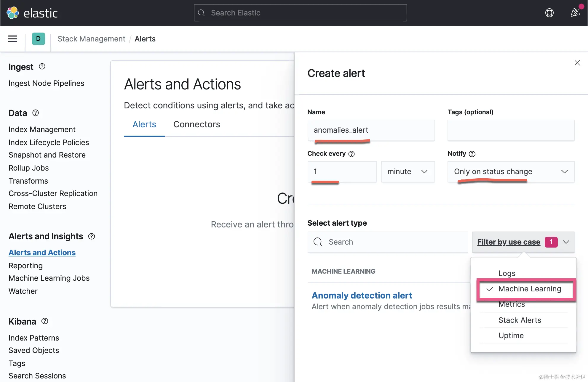The height and width of the screenshot is (382, 588).
Task: Click help icon next to Notify
Action: click(472, 154)
